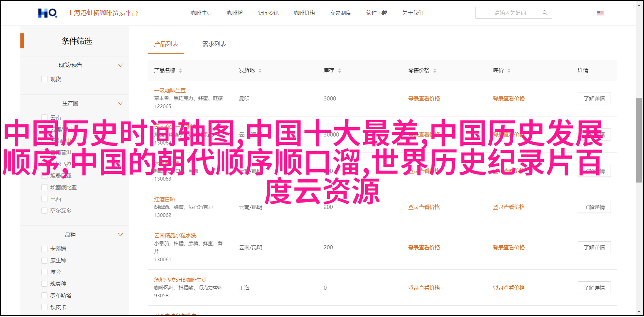The width and height of the screenshot is (644, 317).
Task: Click the search magnifier icon
Action: coord(545,13)
